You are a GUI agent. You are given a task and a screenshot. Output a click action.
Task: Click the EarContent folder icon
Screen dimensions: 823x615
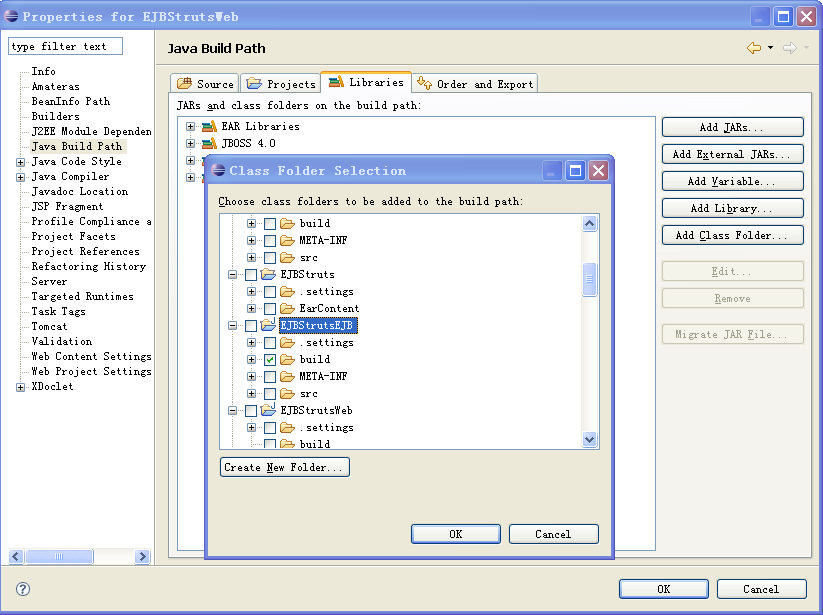click(x=287, y=308)
